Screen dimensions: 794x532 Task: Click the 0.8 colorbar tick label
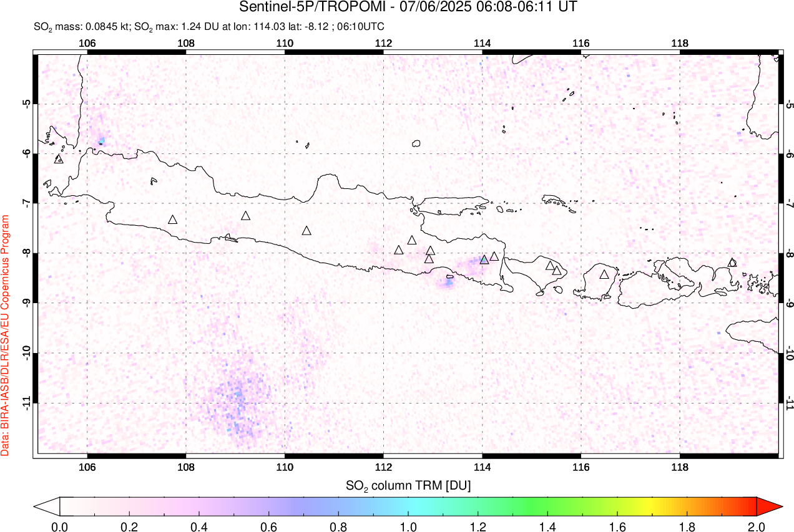pos(338,526)
